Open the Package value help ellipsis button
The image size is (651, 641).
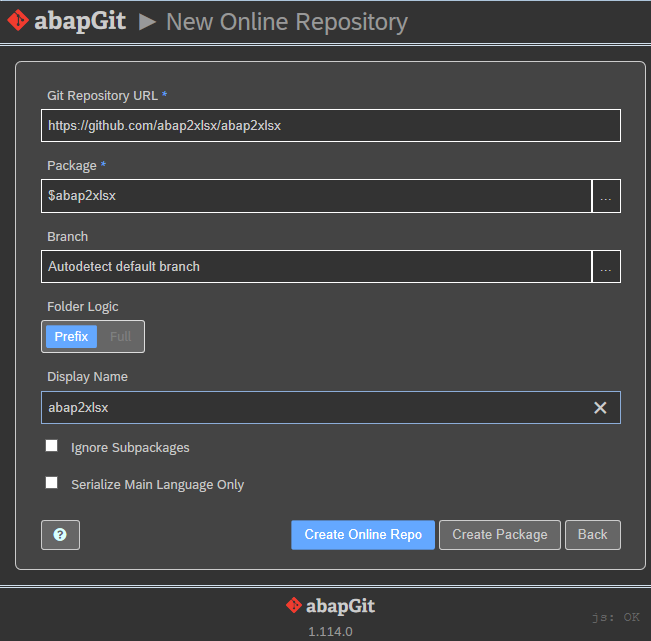[x=606, y=196]
